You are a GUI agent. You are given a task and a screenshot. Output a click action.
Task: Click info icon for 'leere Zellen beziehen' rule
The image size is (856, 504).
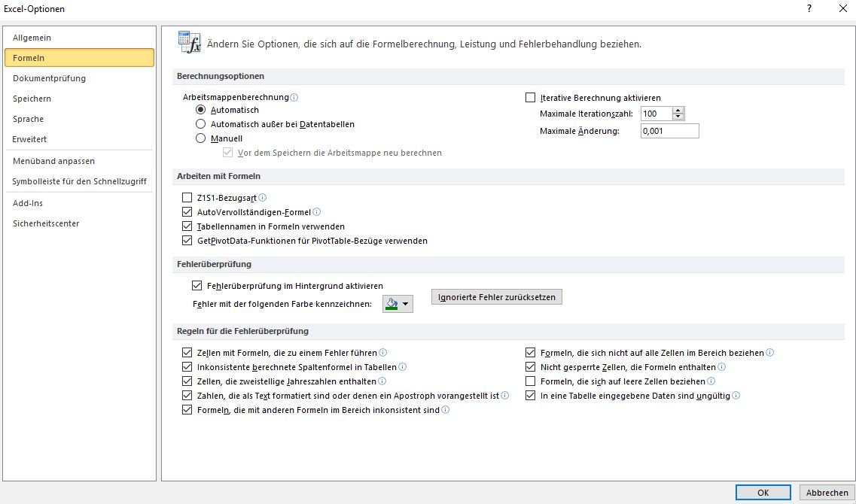711,381
